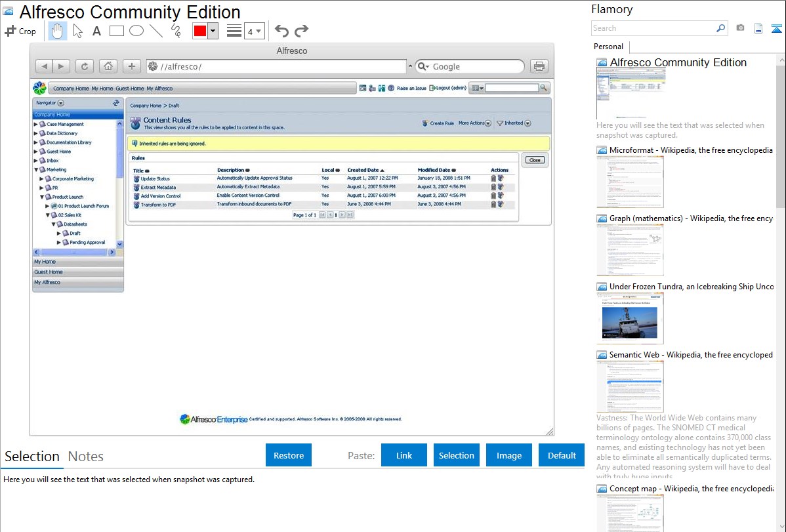This screenshot has height=532, width=786.
Task: Click Logout (admin) link
Action: point(447,89)
